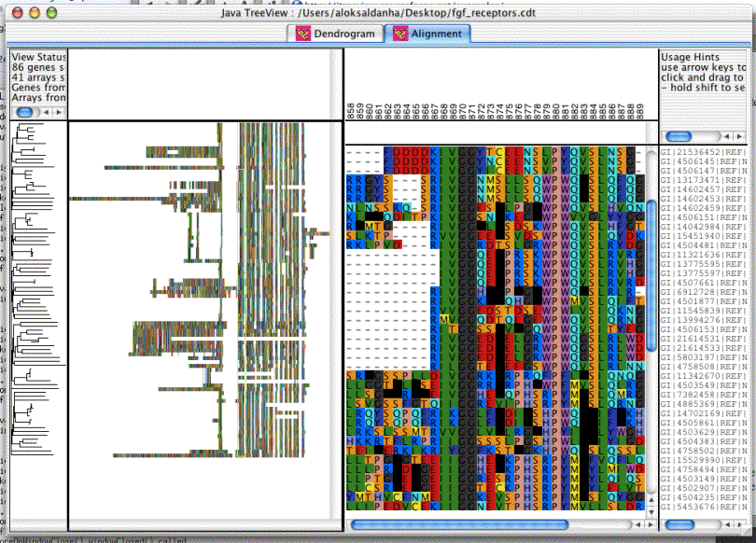Viewport: 756px width, 543px height.
Task: Click the Alignment tab icon
Action: pos(400,34)
